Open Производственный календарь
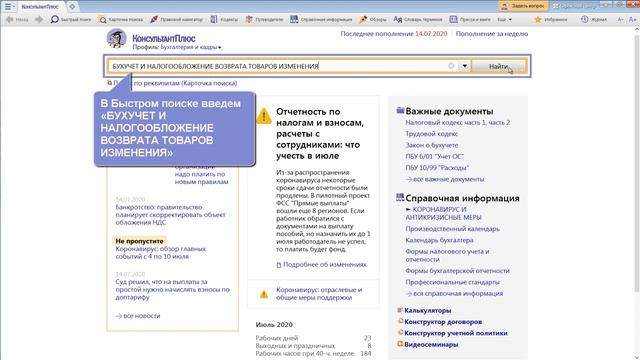 pyautogui.click(x=452, y=229)
